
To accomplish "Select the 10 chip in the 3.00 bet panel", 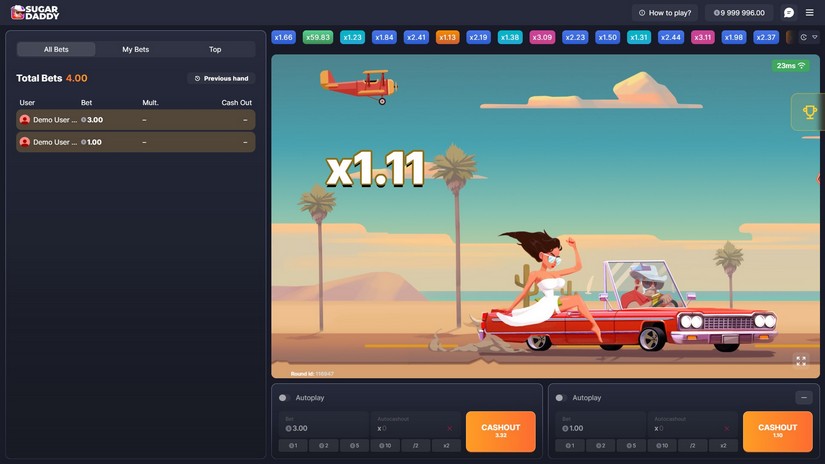I will click(385, 446).
